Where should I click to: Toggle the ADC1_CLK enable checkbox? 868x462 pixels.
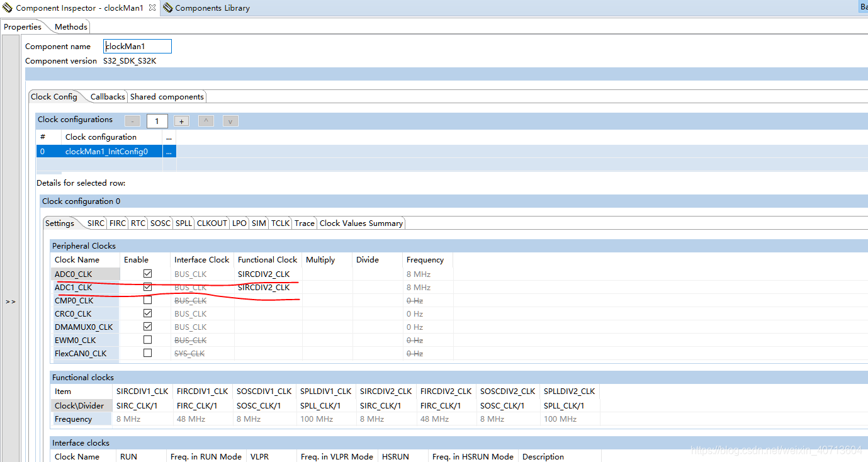(147, 287)
